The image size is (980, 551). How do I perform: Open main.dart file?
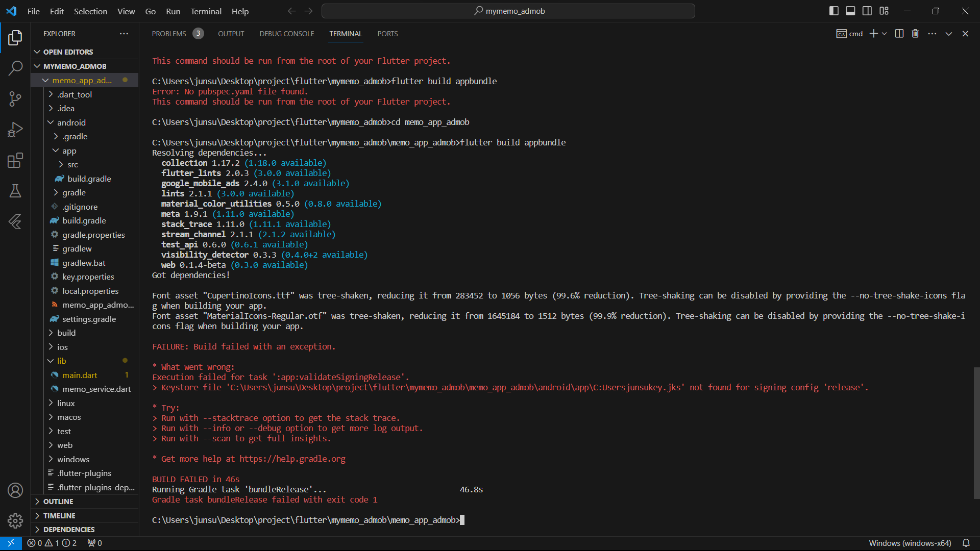click(85, 375)
